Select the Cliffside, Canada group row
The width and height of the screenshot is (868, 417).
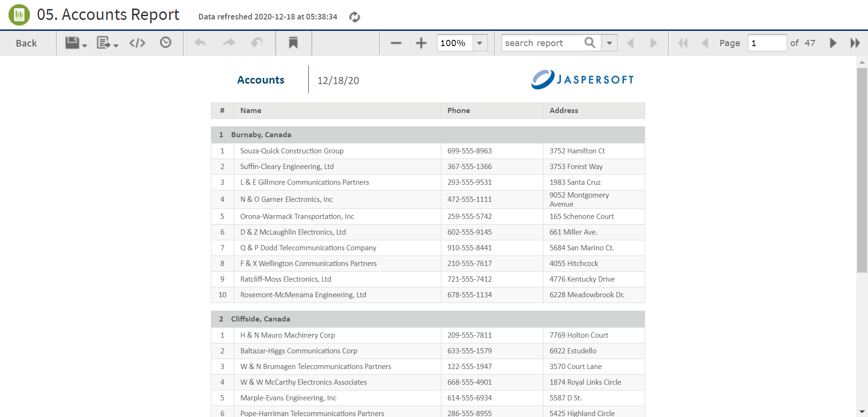pos(428,319)
